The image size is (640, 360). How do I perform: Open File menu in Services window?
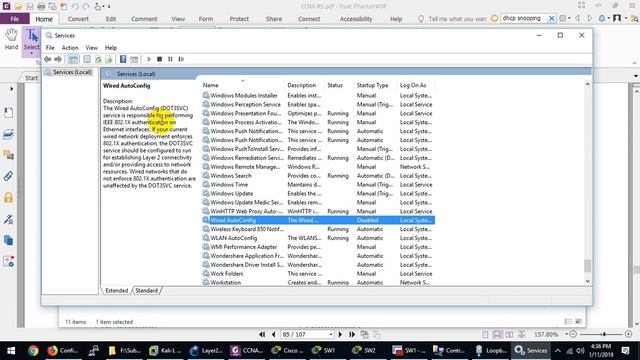tap(50, 48)
